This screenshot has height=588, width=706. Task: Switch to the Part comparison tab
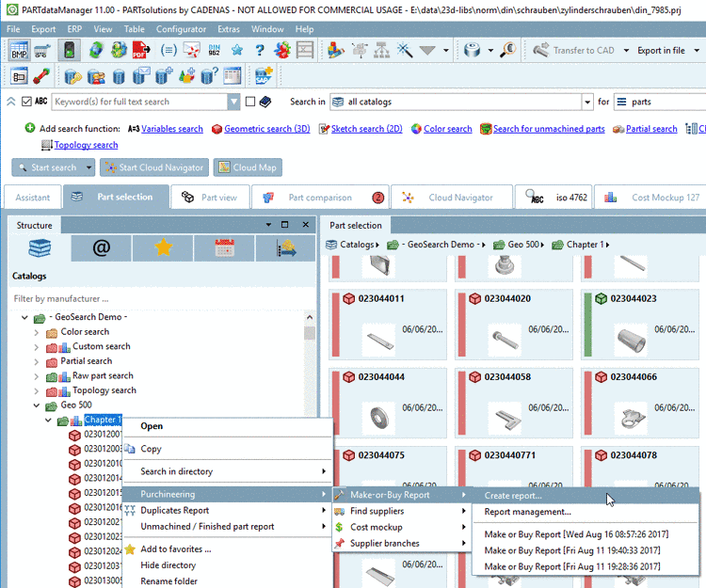point(320,197)
